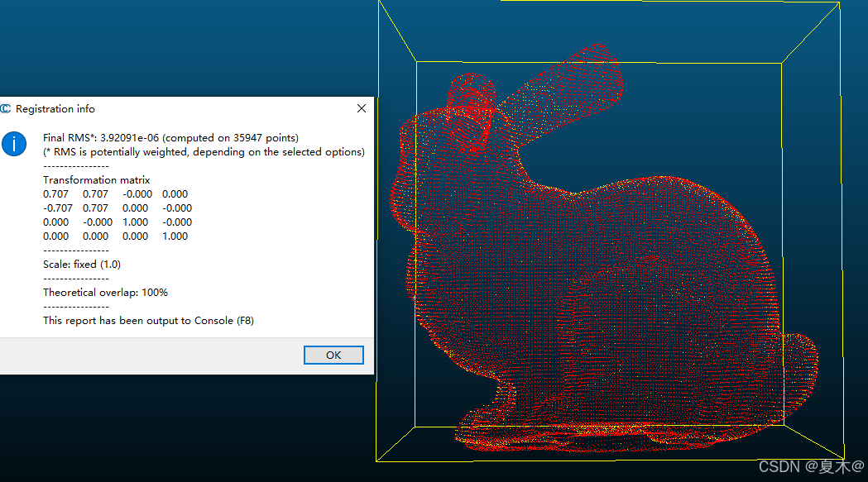Click 'Scale: fixed (1.0)' text
The width and height of the screenshot is (868, 482).
pos(82,264)
